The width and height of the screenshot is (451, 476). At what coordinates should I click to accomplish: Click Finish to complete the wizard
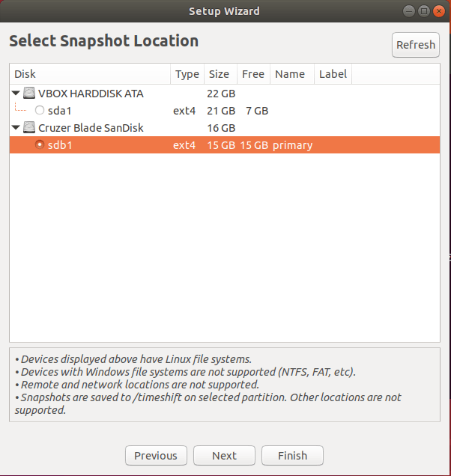pos(292,456)
